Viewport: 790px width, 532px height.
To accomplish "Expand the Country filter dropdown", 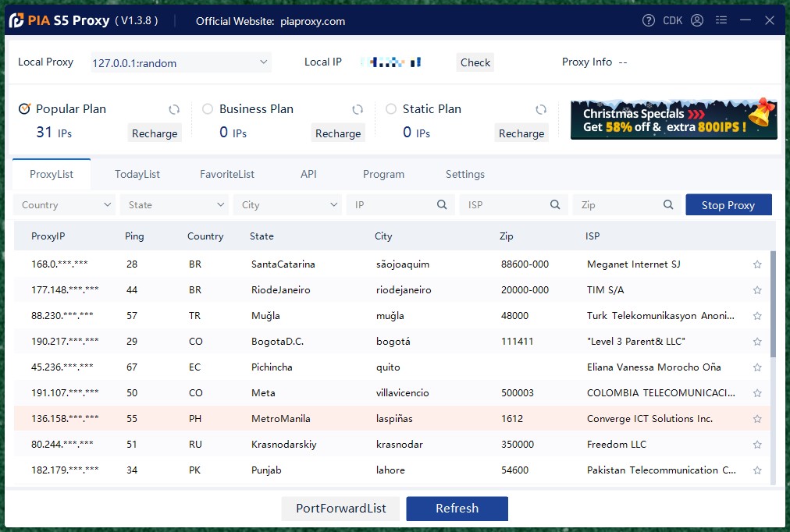I will point(64,205).
